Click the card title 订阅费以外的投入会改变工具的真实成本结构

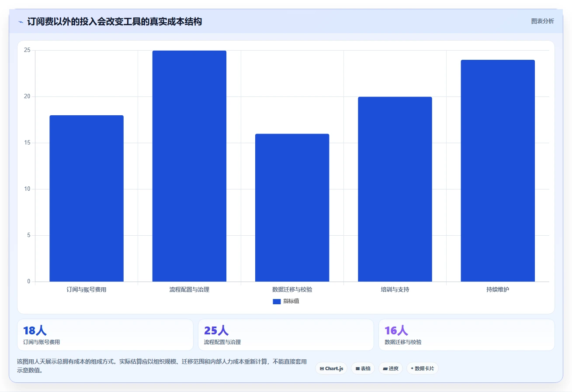(x=114, y=21)
